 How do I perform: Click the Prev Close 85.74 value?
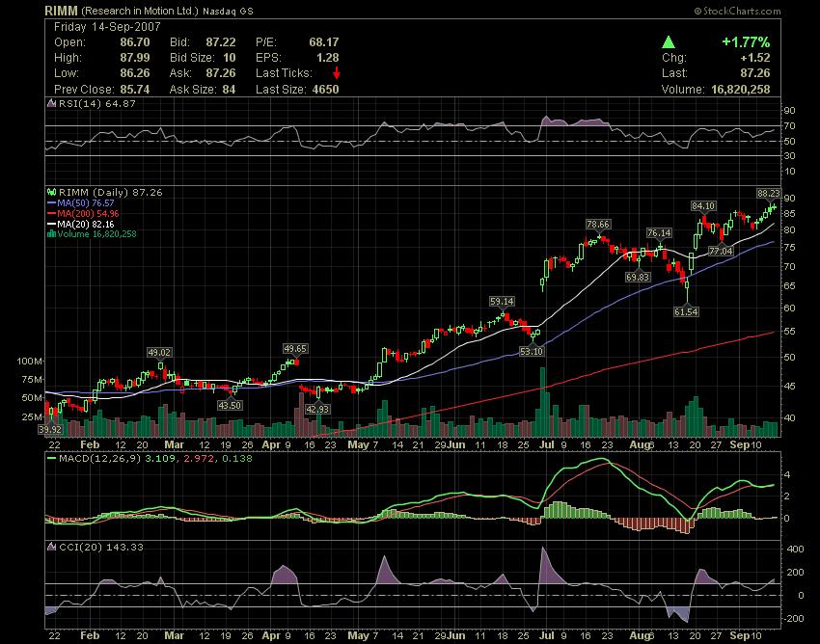point(135,90)
